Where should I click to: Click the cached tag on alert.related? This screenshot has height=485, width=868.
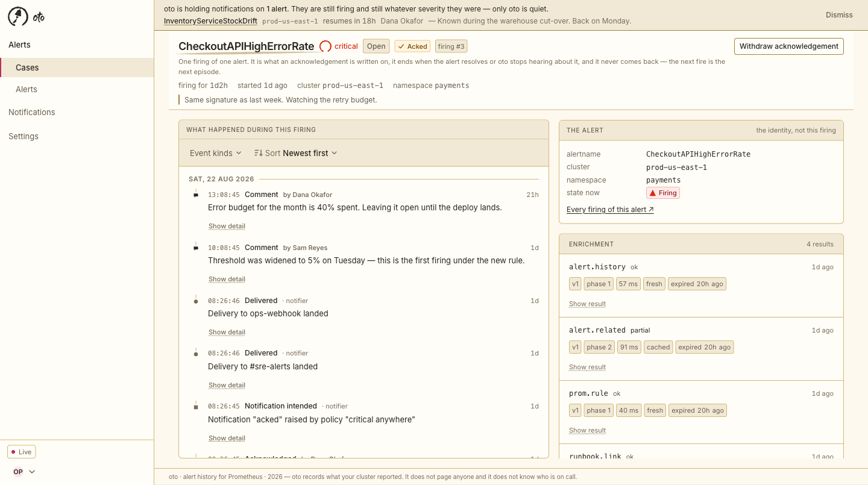pyautogui.click(x=658, y=347)
